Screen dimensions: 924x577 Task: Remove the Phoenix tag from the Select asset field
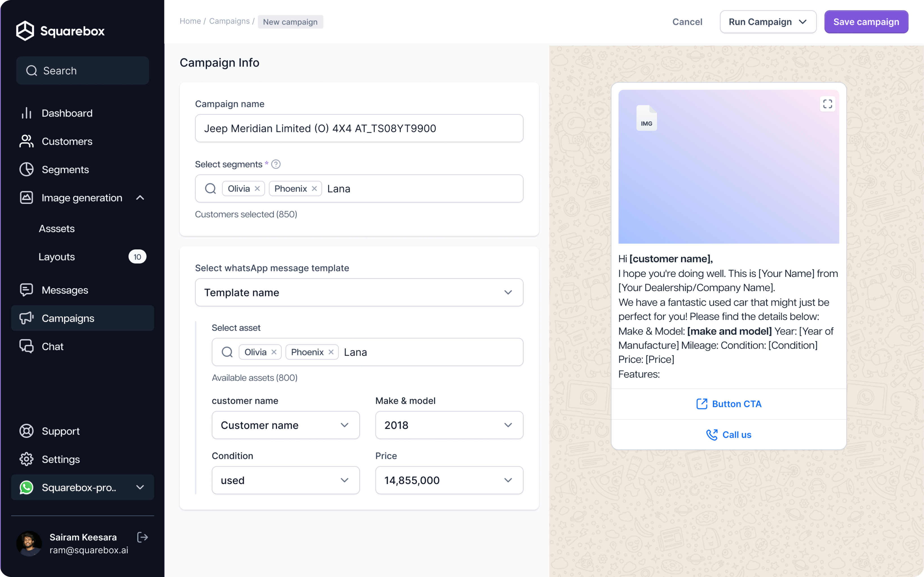(331, 352)
